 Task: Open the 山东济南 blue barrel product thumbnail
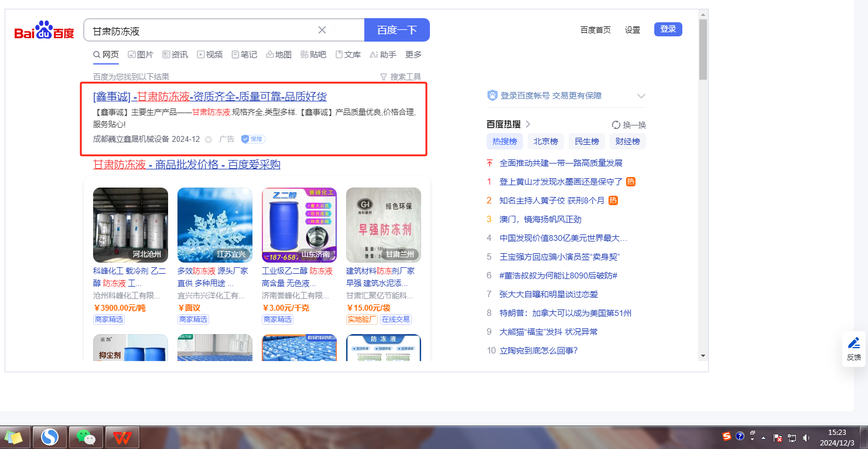299,225
